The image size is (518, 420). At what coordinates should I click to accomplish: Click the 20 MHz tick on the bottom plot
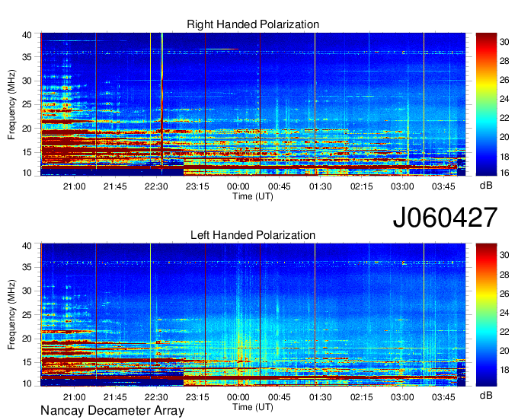click(x=27, y=339)
